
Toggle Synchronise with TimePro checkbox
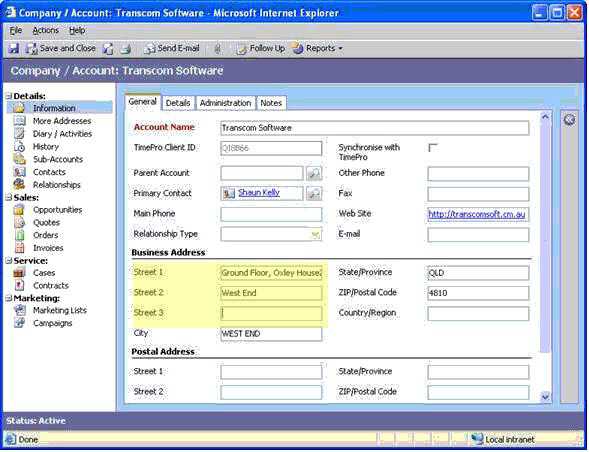(x=433, y=148)
